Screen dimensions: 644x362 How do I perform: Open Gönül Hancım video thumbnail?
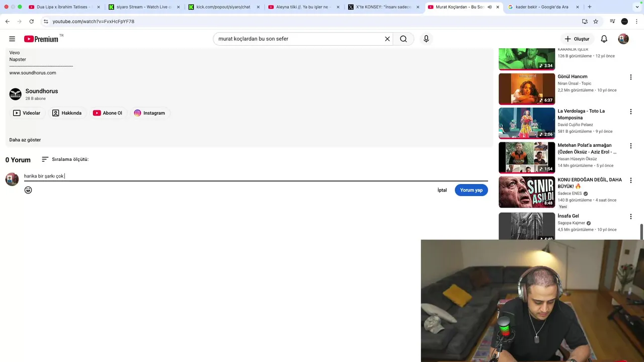[527, 89]
